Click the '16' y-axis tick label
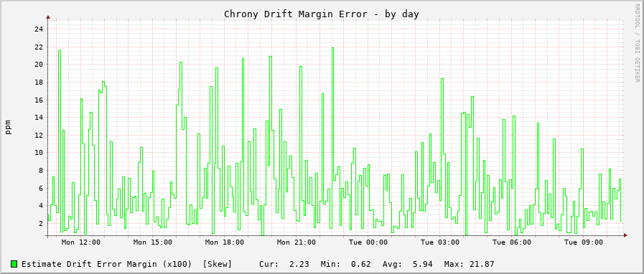The image size is (644, 274). point(39,100)
